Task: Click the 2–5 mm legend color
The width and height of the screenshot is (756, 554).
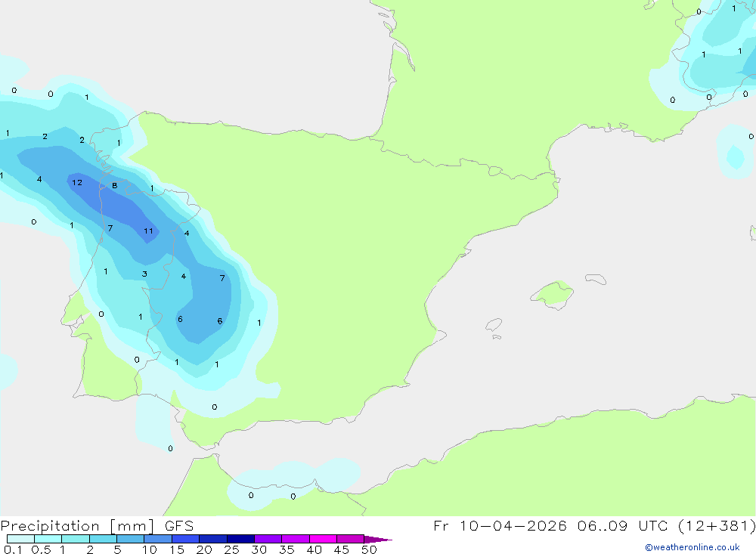Action: pyautogui.click(x=103, y=539)
